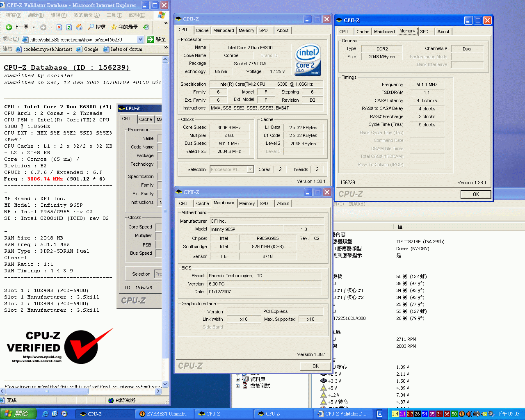Open Mainboard tab in Memory timings CPU-Z window
The image size is (525, 420).
(384, 32)
